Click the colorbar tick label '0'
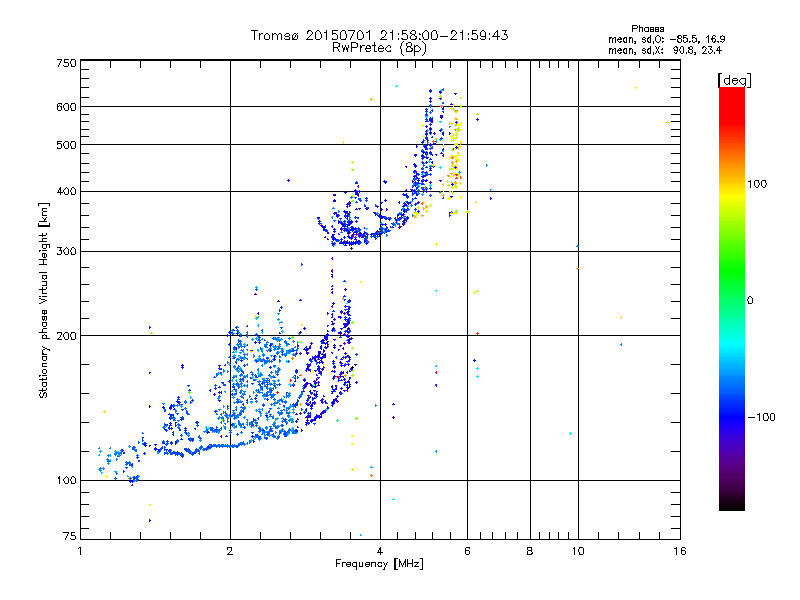The height and width of the screenshot is (600, 800). [749, 301]
